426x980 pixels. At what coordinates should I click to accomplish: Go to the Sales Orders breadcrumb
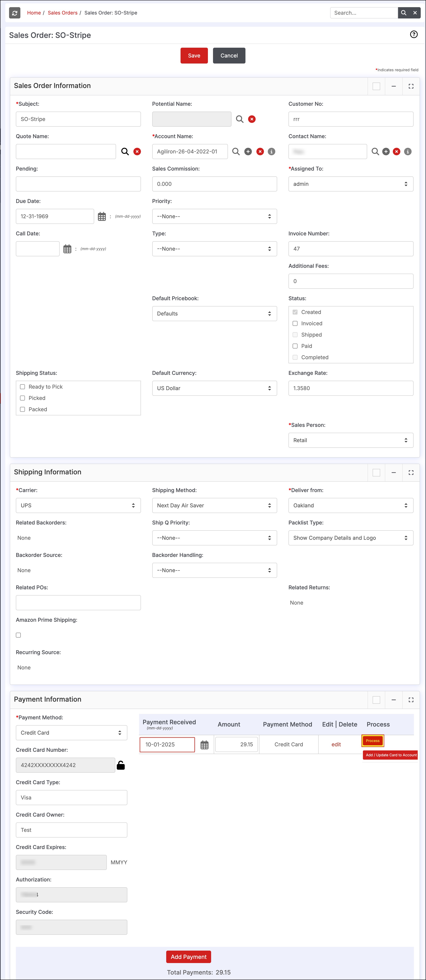(x=62, y=13)
